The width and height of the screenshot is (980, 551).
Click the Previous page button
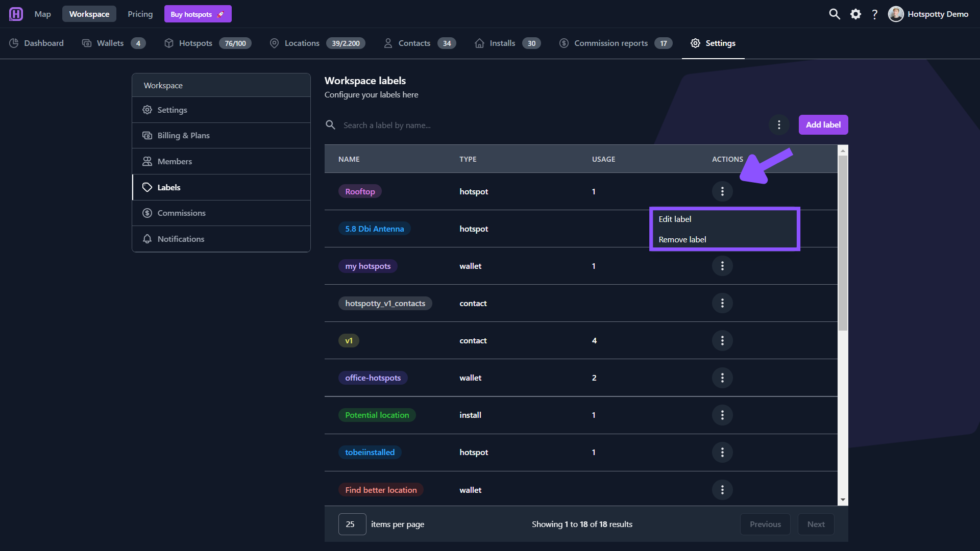click(765, 524)
